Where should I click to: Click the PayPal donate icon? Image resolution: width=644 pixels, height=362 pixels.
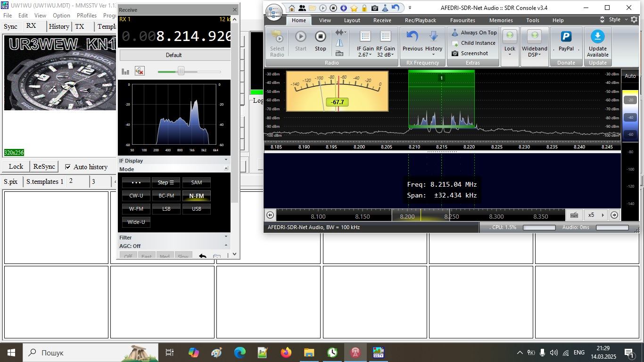(x=566, y=37)
